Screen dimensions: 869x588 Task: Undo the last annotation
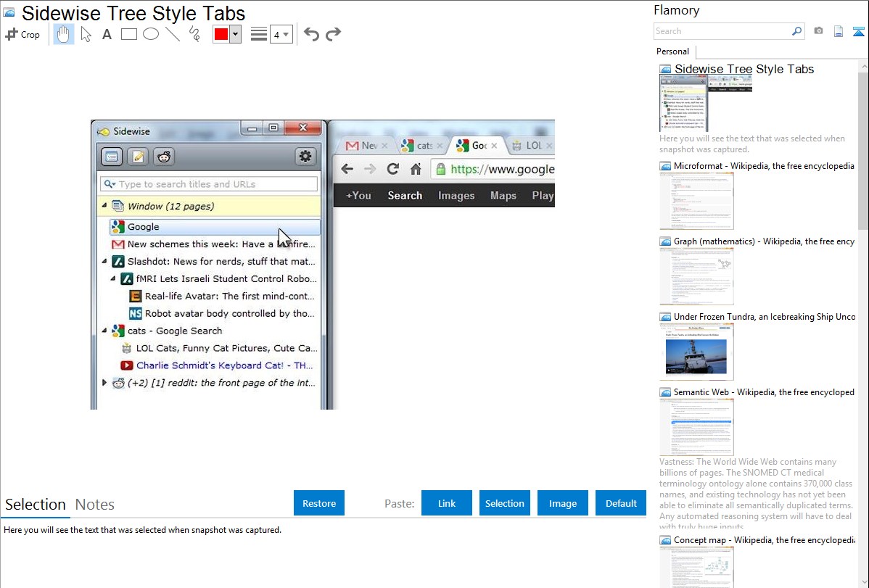(x=311, y=34)
